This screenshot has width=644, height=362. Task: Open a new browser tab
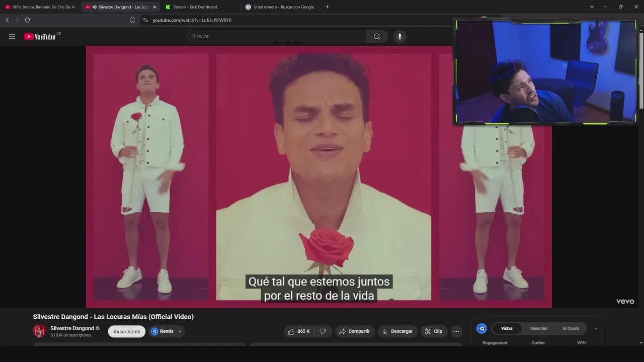(328, 7)
